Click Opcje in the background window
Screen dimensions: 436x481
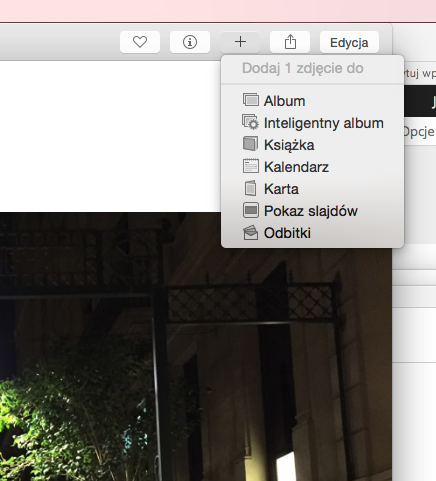pos(419,132)
